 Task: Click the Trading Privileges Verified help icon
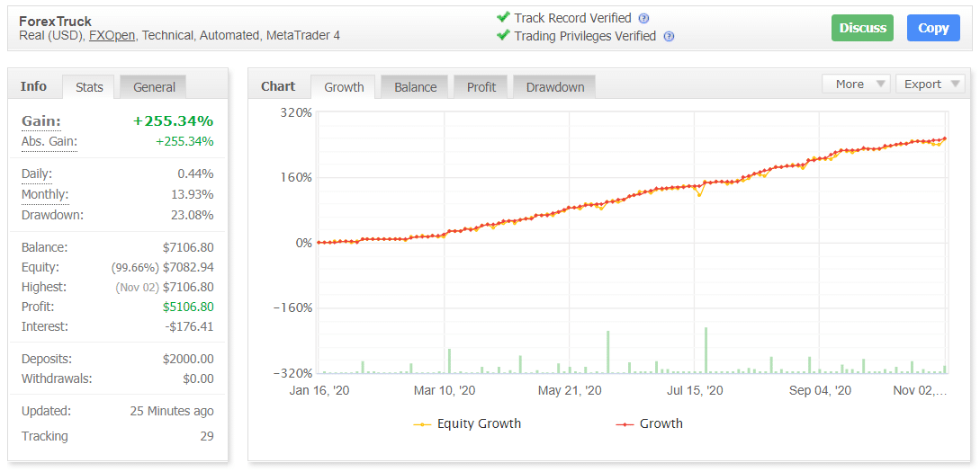click(669, 36)
